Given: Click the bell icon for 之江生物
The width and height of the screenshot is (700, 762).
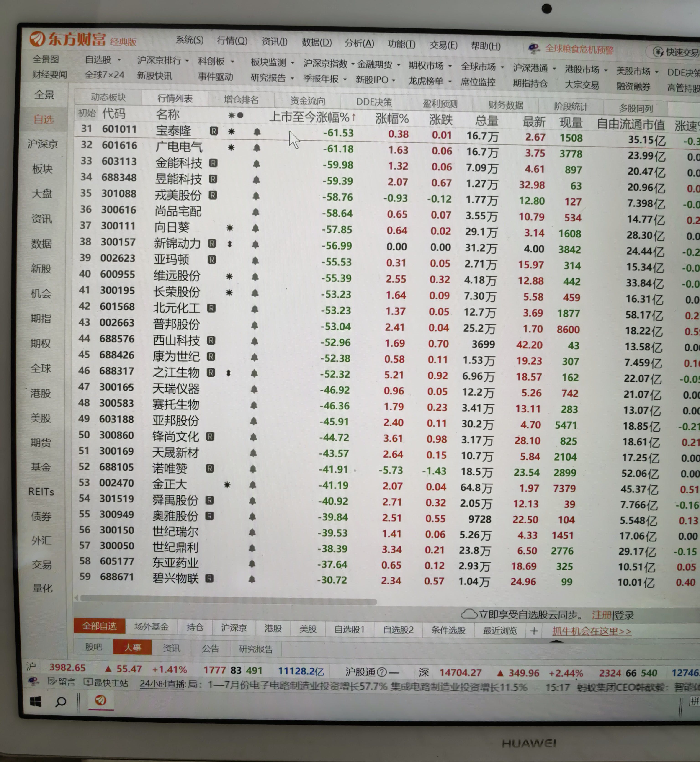Looking at the screenshot, I should [x=254, y=373].
